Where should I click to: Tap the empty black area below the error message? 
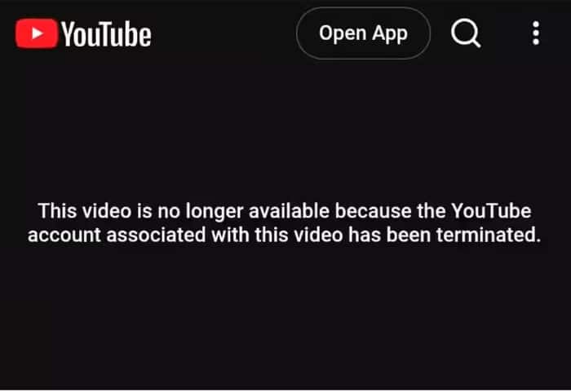[x=285, y=317]
